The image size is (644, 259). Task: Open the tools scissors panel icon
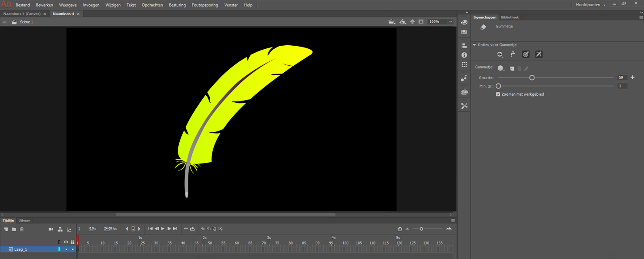[464, 106]
